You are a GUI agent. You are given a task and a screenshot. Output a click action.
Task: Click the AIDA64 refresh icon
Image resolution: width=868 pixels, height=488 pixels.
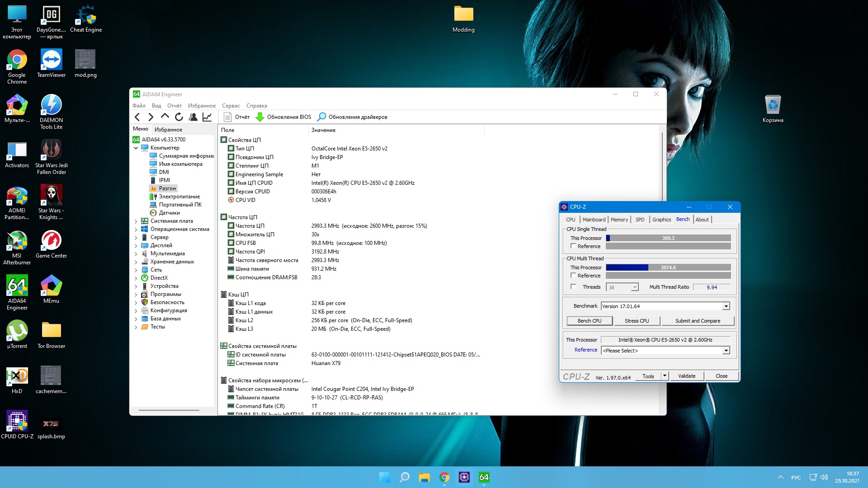[x=179, y=117]
